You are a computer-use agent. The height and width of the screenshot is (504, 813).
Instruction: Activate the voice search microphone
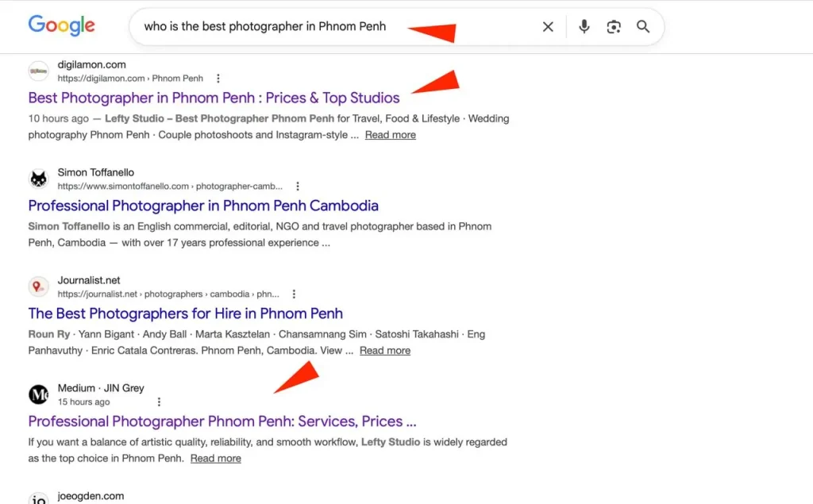tap(584, 26)
